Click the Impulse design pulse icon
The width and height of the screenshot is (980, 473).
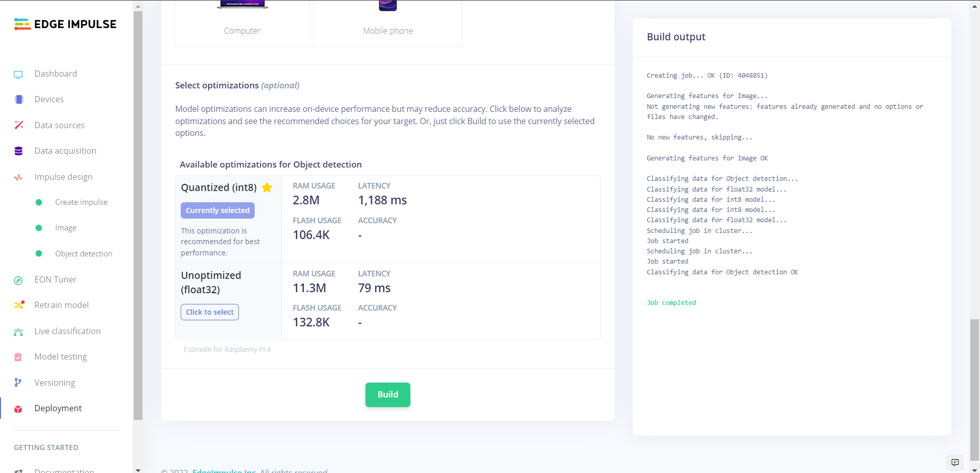[x=18, y=178]
